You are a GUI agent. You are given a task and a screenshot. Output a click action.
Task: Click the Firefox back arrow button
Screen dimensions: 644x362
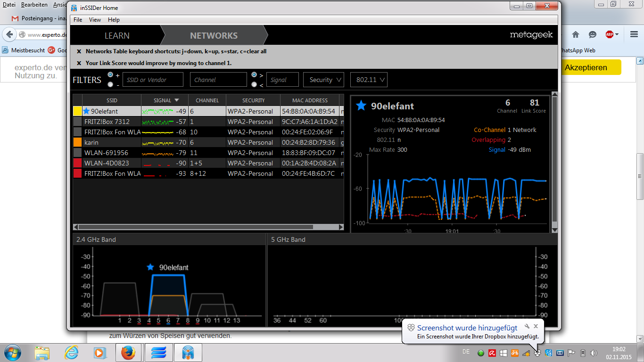(x=9, y=34)
